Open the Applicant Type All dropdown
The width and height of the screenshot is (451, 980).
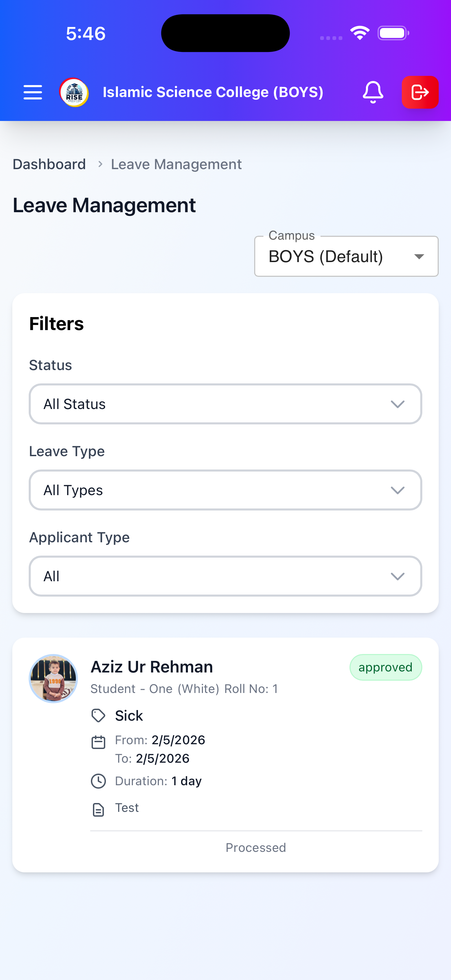[225, 576]
